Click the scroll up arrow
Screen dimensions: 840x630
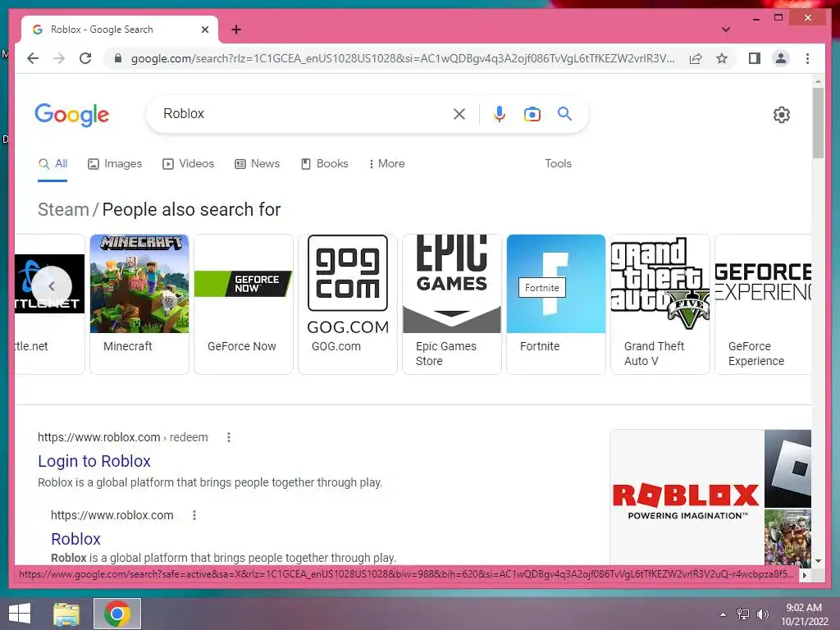[818, 81]
